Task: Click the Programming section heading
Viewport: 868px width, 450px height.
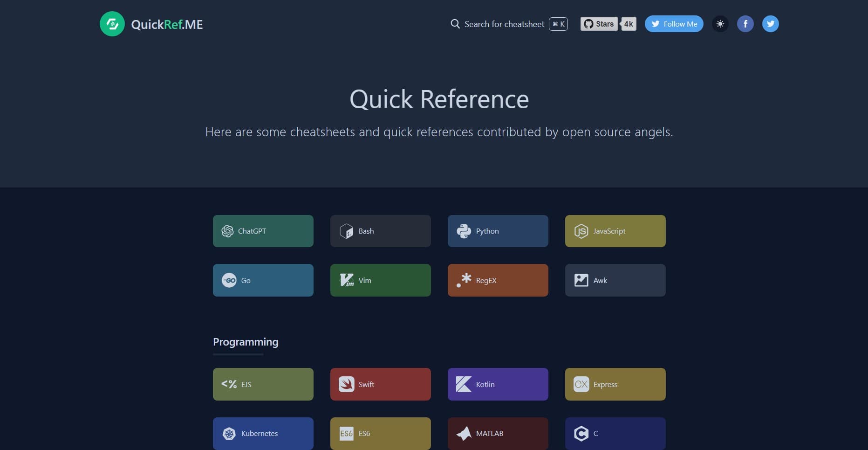Action: click(x=246, y=342)
